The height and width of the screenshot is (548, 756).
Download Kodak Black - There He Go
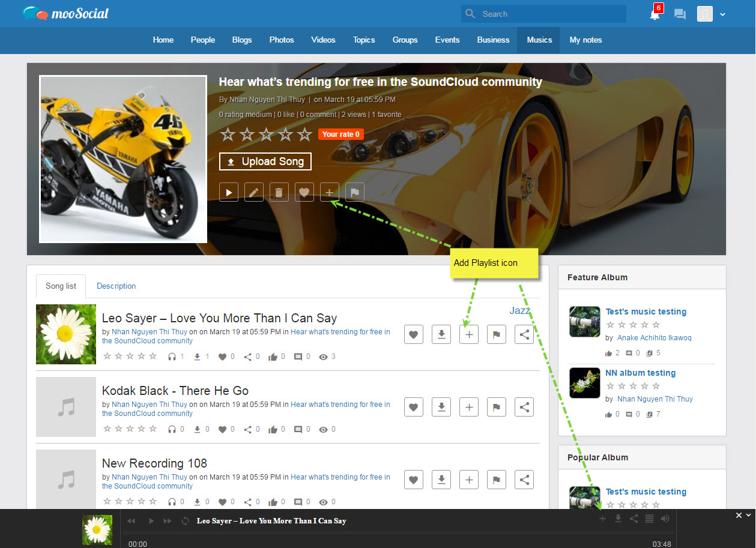click(x=441, y=407)
